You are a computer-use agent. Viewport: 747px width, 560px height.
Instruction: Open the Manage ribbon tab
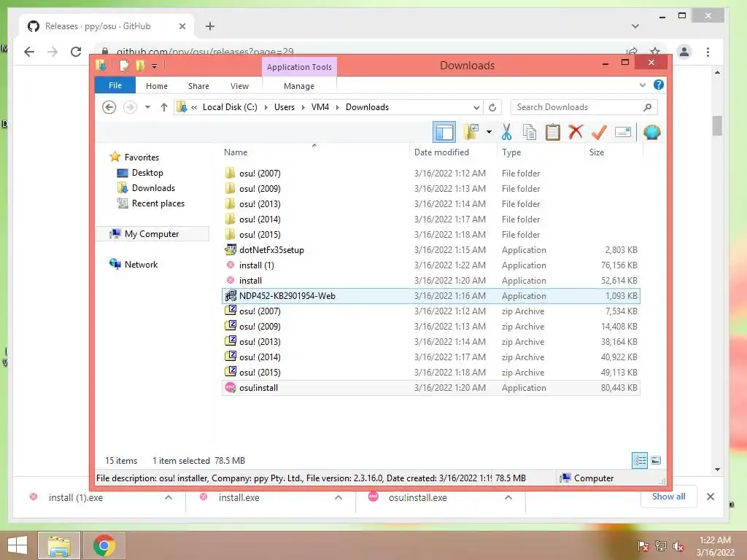coord(298,86)
